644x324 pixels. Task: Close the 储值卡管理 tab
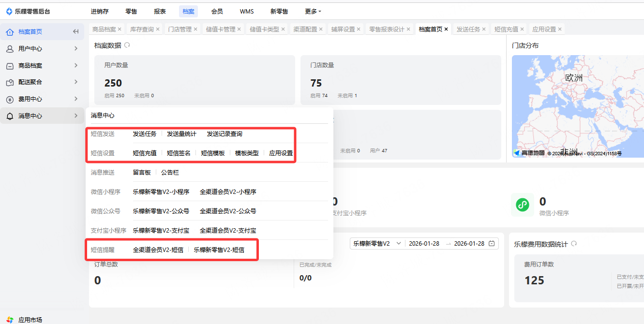(239, 29)
